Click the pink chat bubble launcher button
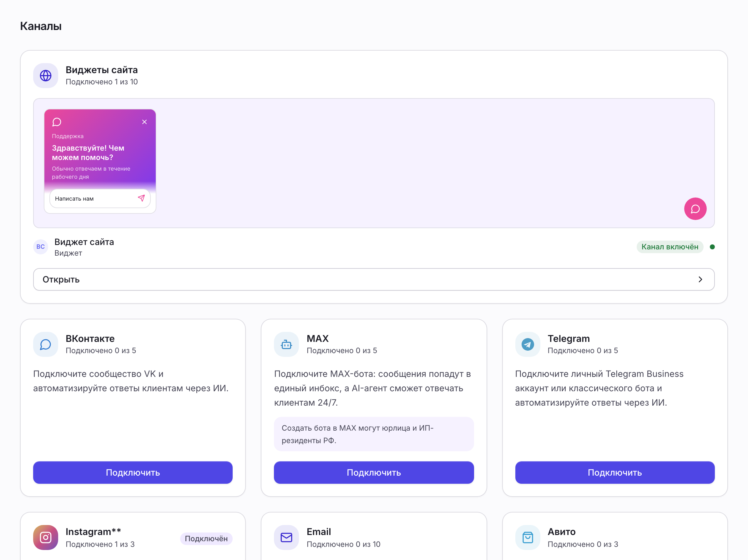Viewport: 748px width, 560px height. click(x=695, y=209)
